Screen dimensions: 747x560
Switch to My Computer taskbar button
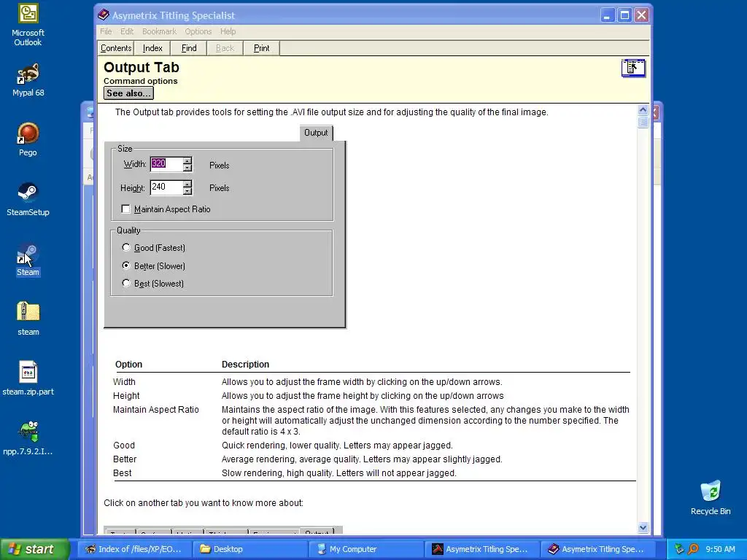(x=368, y=549)
